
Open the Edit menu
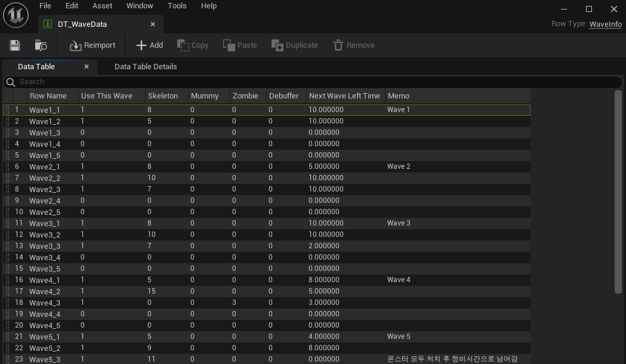[72, 5]
